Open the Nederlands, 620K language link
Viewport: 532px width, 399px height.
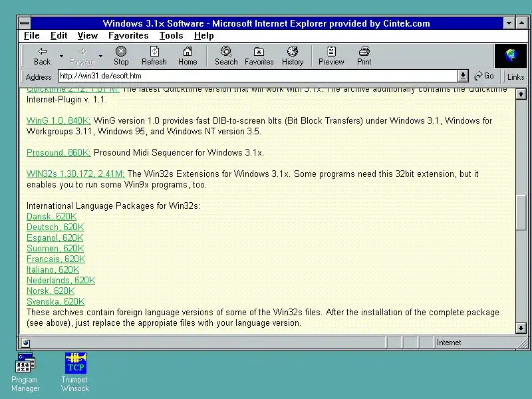[61, 280]
